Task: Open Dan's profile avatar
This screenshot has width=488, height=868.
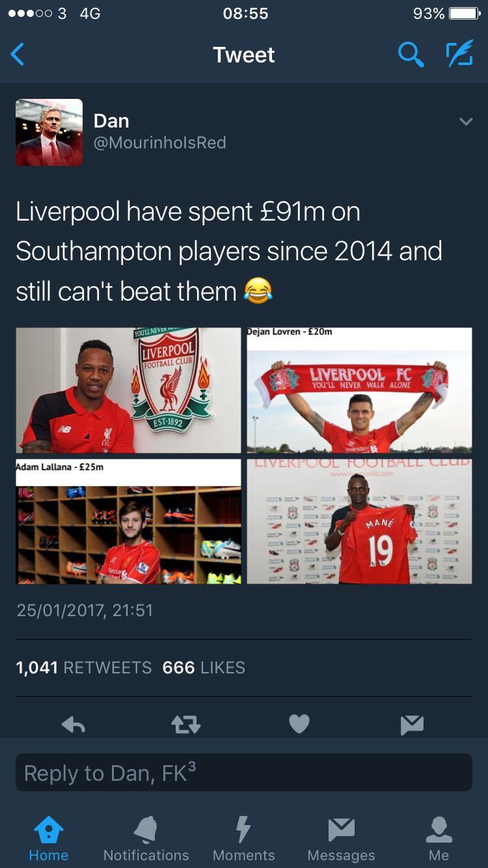Action: (x=49, y=132)
